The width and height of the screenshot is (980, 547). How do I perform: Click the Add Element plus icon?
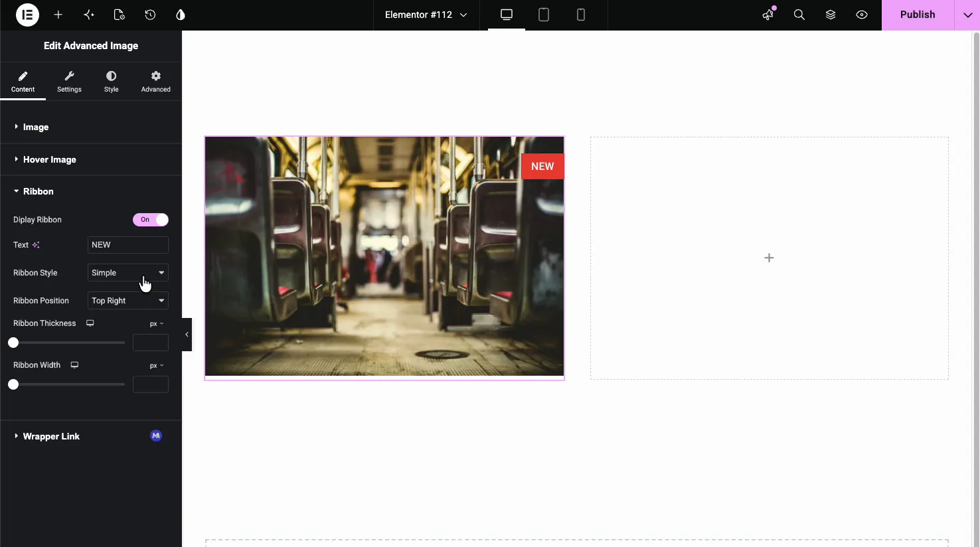coord(58,15)
